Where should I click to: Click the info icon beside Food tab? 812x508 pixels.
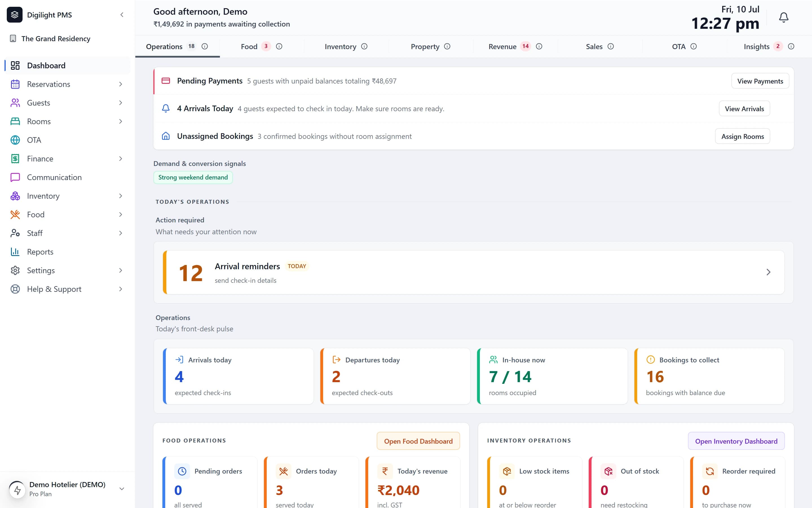coord(279,46)
